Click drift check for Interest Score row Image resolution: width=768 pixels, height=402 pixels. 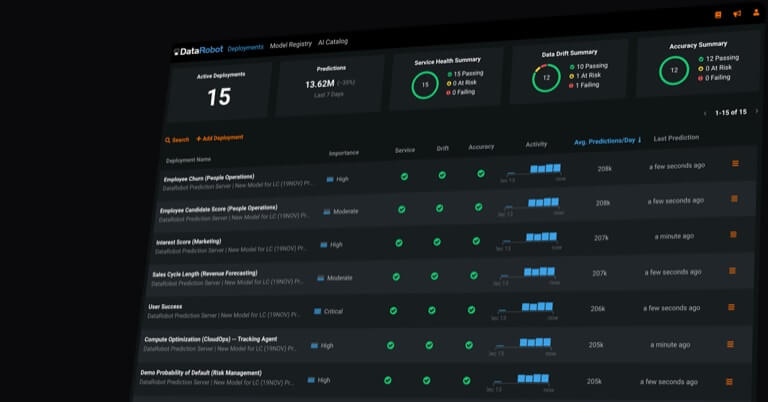pos(437,242)
